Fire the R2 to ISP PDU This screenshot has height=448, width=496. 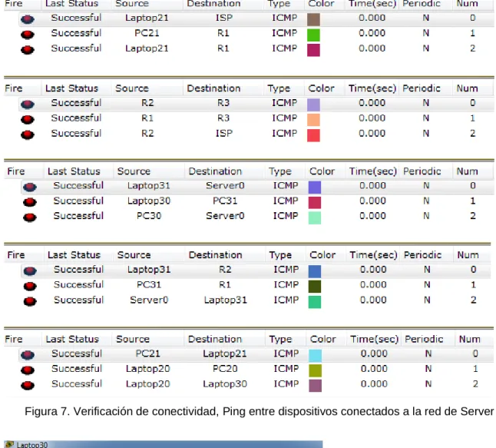pos(28,134)
